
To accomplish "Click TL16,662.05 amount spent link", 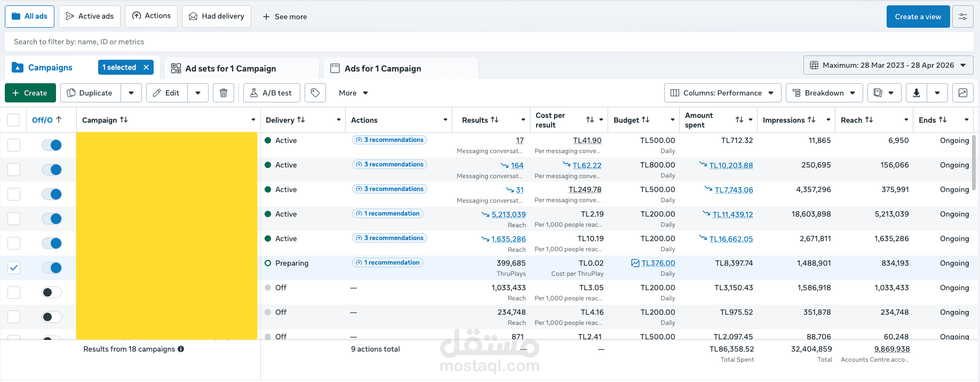I will [x=731, y=239].
